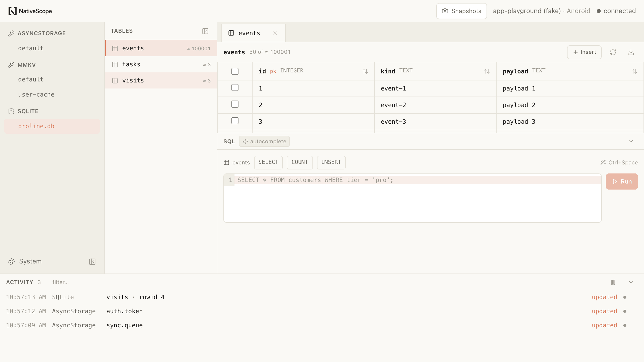Insert the SELECT query template

click(268, 162)
